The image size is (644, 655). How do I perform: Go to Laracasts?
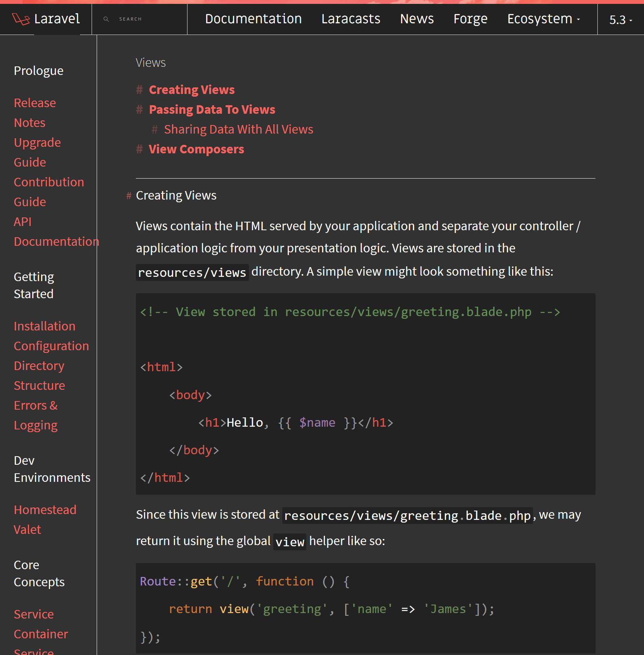351,19
